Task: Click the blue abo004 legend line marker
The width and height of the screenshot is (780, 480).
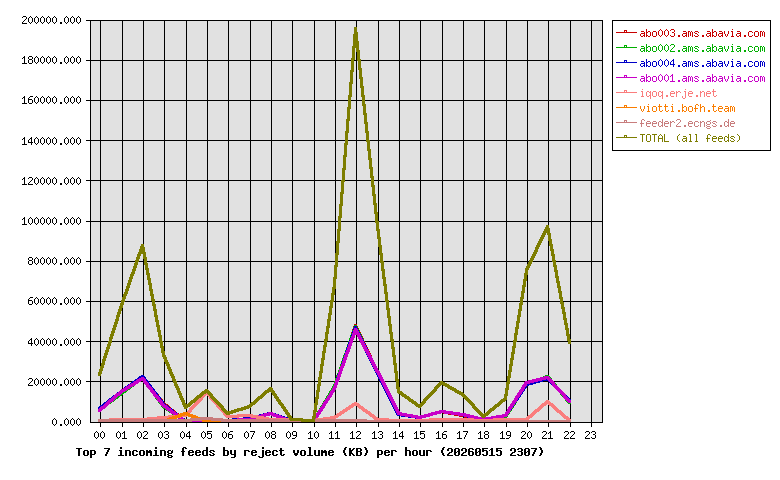Action: 626,62
